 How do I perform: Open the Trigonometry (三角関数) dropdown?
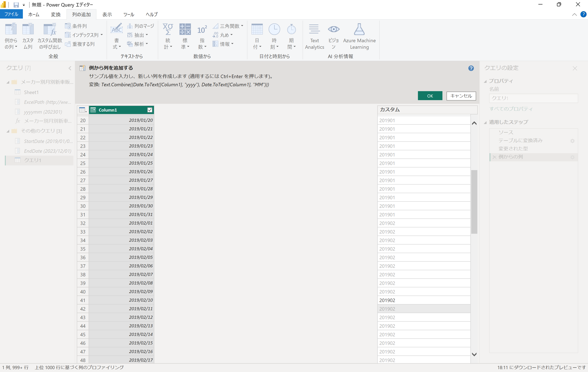click(242, 26)
